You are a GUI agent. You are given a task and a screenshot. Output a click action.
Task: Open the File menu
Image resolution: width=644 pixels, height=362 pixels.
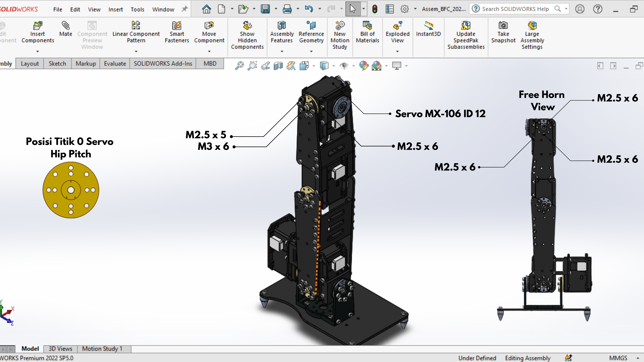[x=58, y=10]
